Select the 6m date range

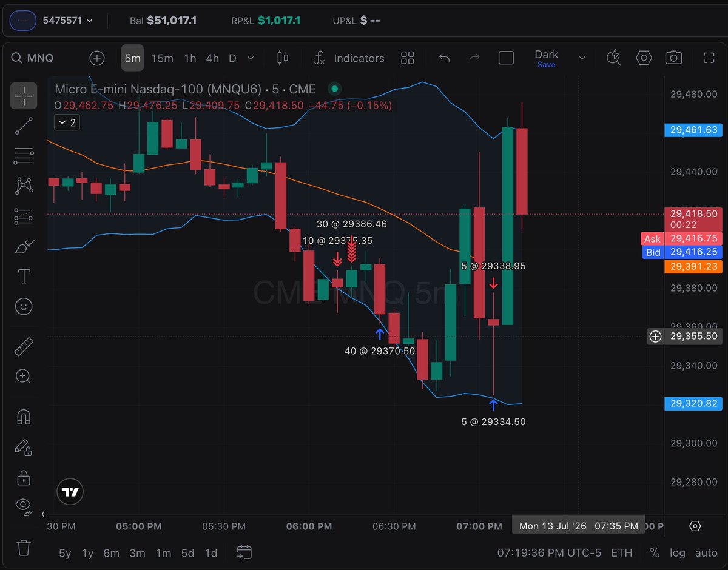(112, 553)
